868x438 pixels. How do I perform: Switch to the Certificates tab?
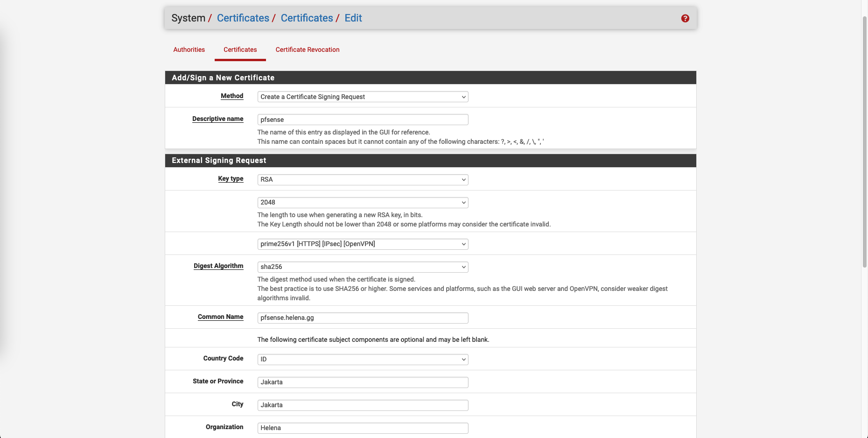pyautogui.click(x=240, y=49)
